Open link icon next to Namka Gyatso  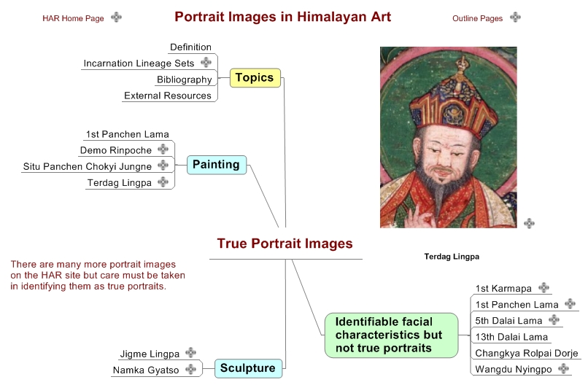coord(191,369)
